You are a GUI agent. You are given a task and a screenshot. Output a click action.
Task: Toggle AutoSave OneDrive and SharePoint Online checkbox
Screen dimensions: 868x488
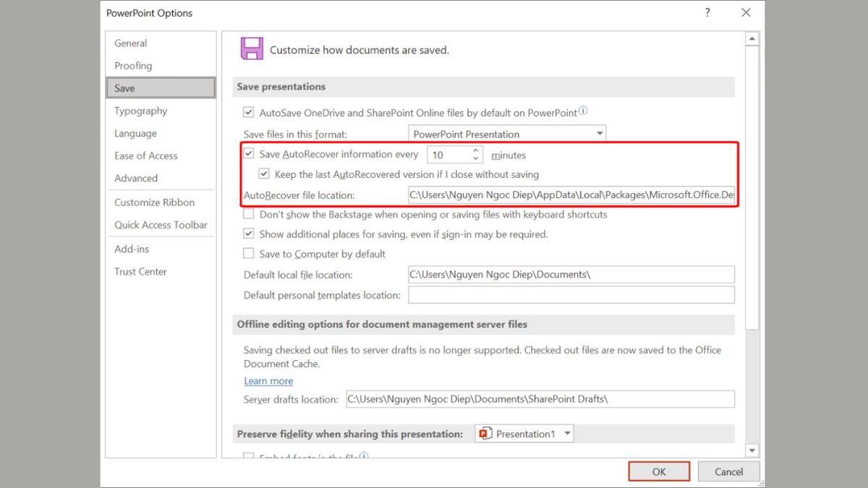(249, 113)
